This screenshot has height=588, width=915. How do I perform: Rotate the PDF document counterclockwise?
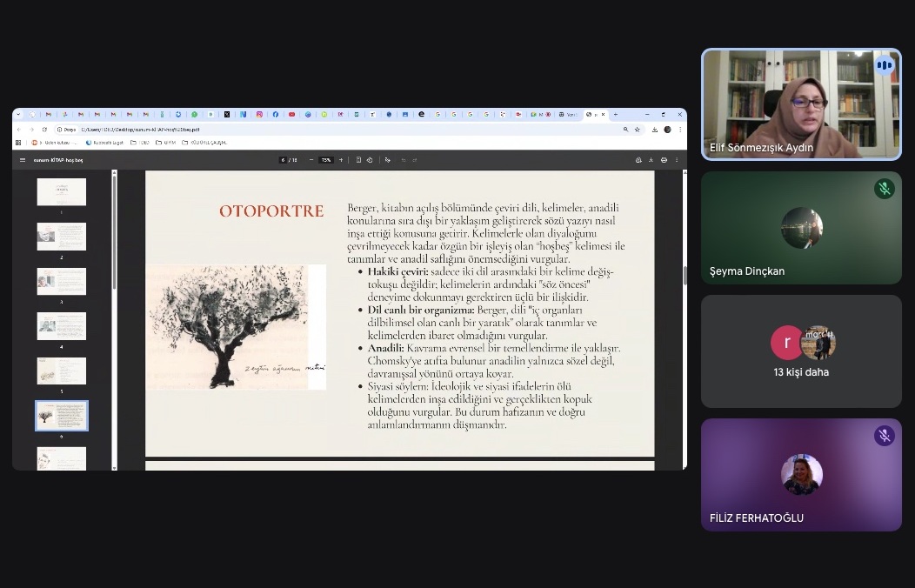pyautogui.click(x=371, y=160)
